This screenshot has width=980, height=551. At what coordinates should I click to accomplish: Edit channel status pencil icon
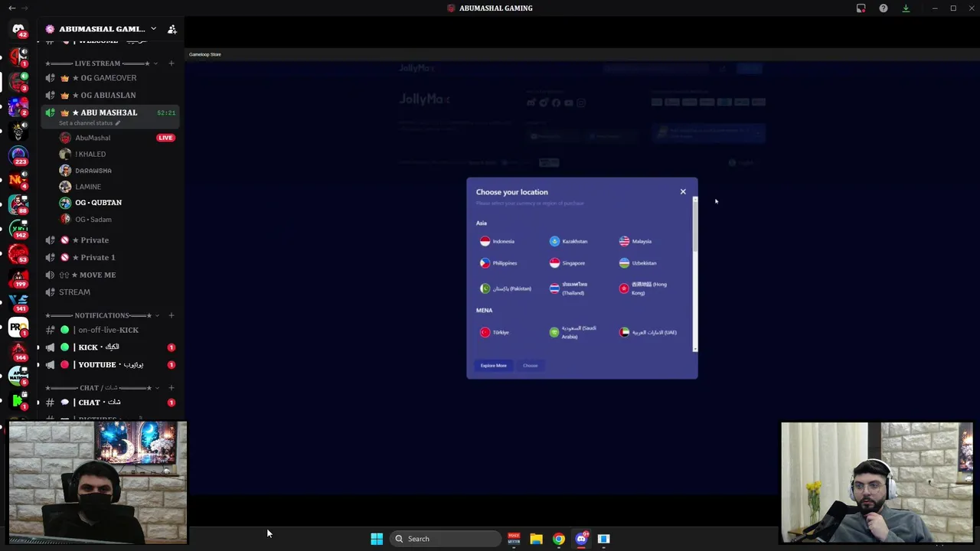coord(117,123)
